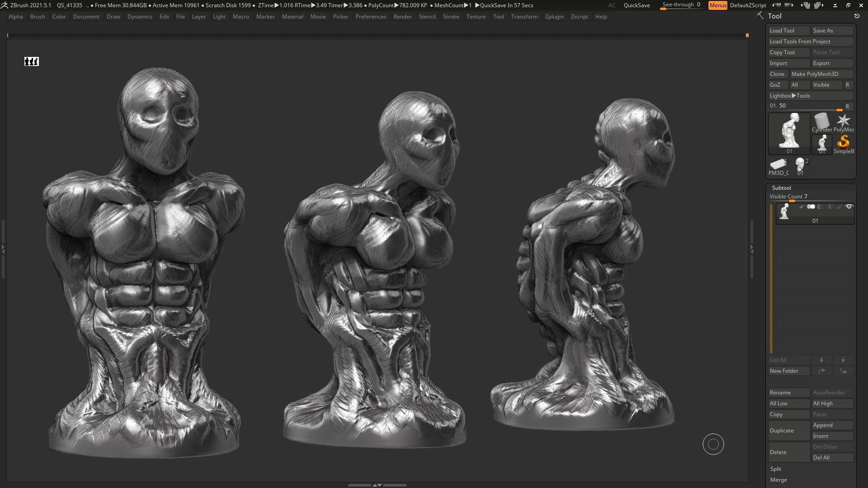Click the circular gizmo icon on the canvas
Viewport: 868px width, 488px height.
click(713, 445)
